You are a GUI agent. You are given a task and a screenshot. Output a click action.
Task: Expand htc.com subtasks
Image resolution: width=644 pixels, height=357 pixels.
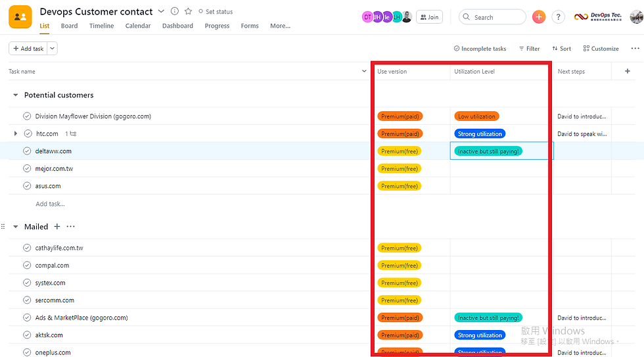click(x=16, y=133)
